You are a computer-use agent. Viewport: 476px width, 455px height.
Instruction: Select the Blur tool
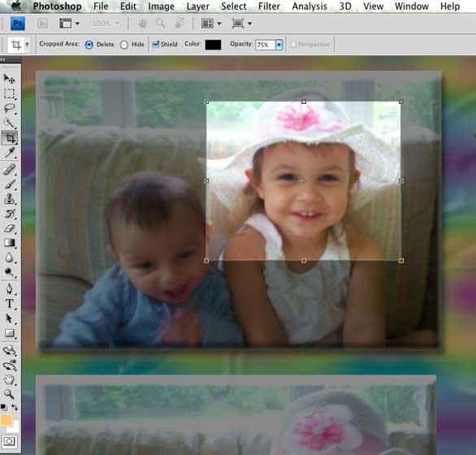click(x=9, y=258)
